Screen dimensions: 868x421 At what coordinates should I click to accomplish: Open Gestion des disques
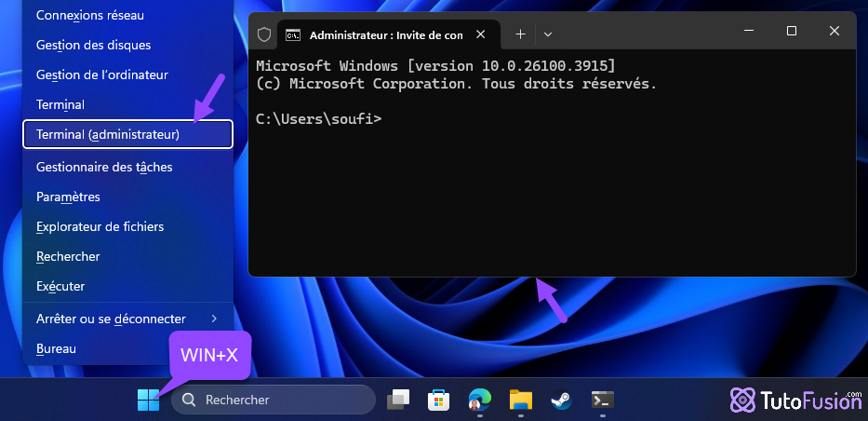pyautogui.click(x=127, y=45)
